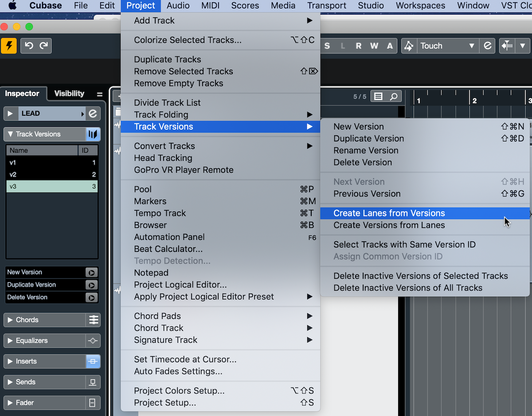The width and height of the screenshot is (532, 416).
Task: Open the Cubase application menu
Action: pos(45,6)
